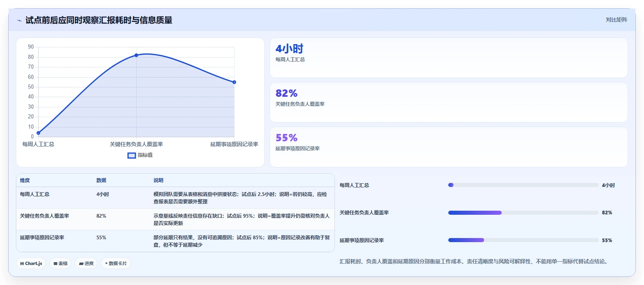Open the 55% metric card
The height and width of the screenshot is (285, 644).
point(449,147)
